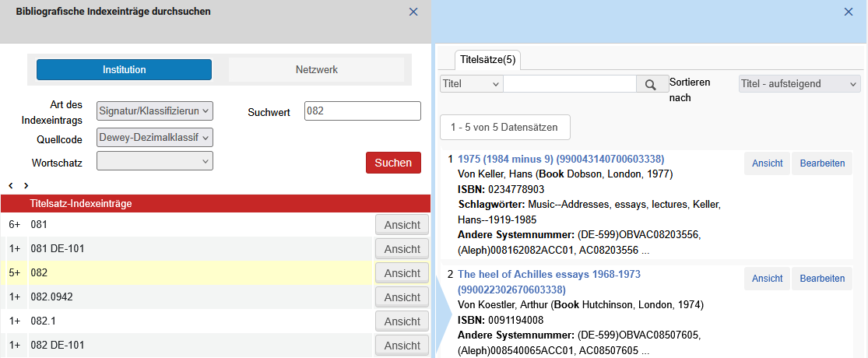Viewport: 868px width, 358px height.
Task: Go to previous index entries page arrow
Action: click(11, 185)
